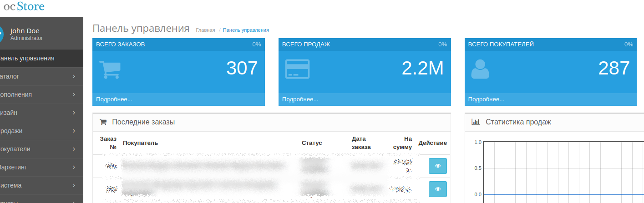644x203 pixels.
Task: Click Главная breadcrumb link
Action: pos(205,30)
